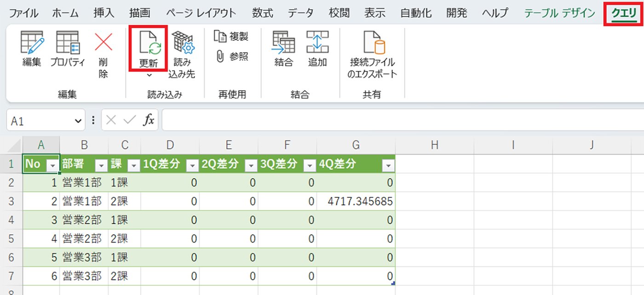
Task: Open the 3Q差分 filter dropdown
Action: click(x=310, y=165)
